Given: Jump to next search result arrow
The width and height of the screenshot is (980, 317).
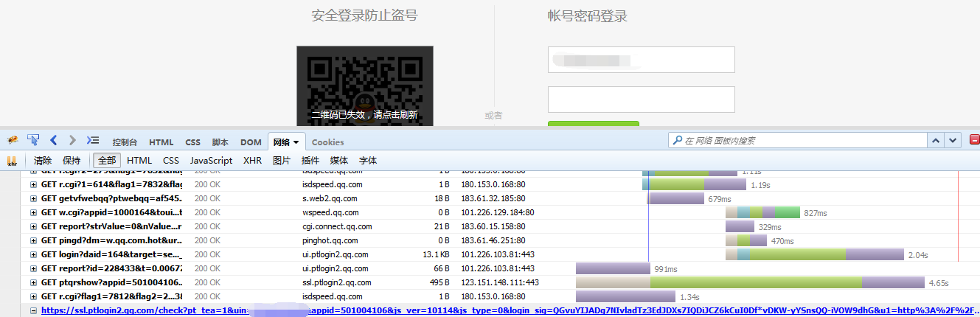Looking at the screenshot, I should click(x=953, y=140).
